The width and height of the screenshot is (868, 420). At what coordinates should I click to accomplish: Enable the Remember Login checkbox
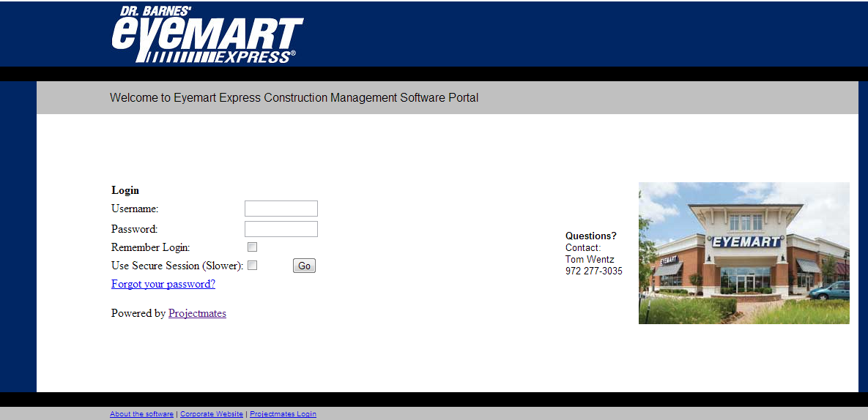pos(253,247)
